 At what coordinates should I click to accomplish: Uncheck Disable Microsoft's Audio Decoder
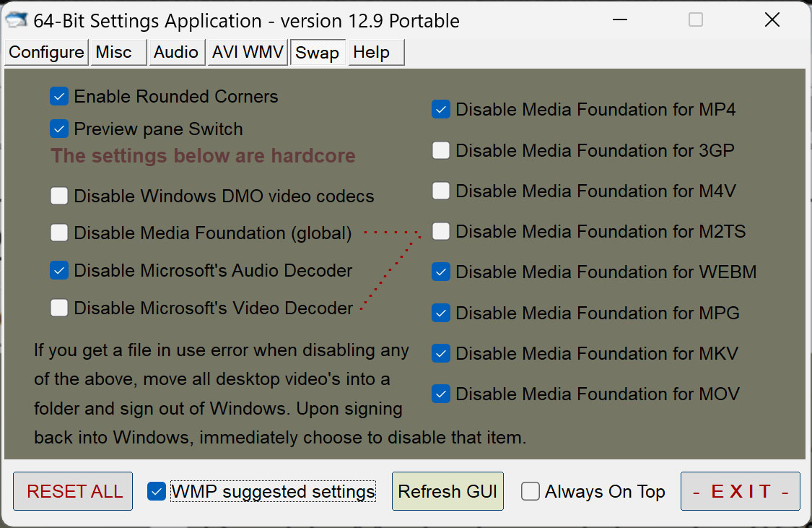59,270
